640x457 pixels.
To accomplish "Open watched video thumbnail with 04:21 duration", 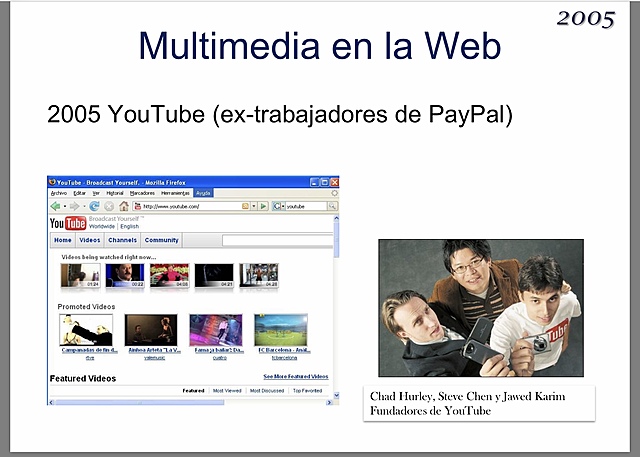I will pos(214,275).
